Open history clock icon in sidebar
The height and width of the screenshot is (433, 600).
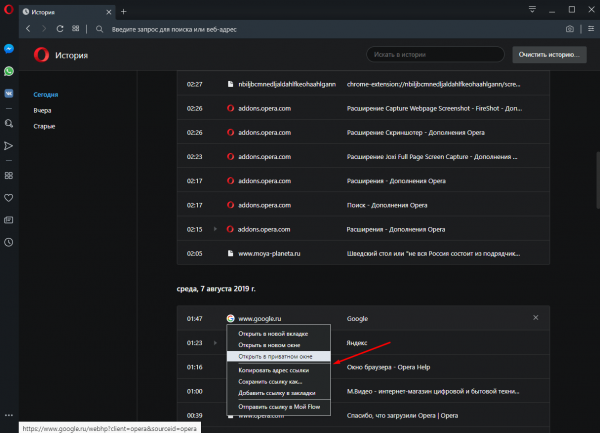pos(8,242)
